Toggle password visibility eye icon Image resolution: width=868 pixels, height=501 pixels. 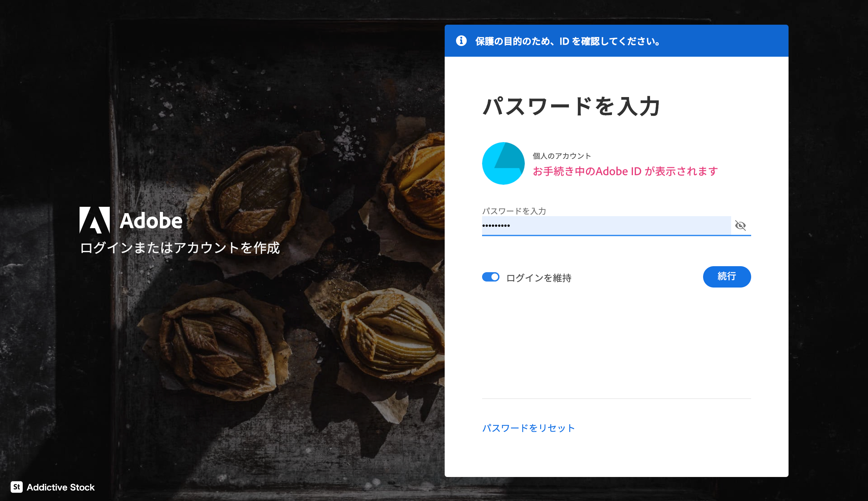click(x=740, y=225)
